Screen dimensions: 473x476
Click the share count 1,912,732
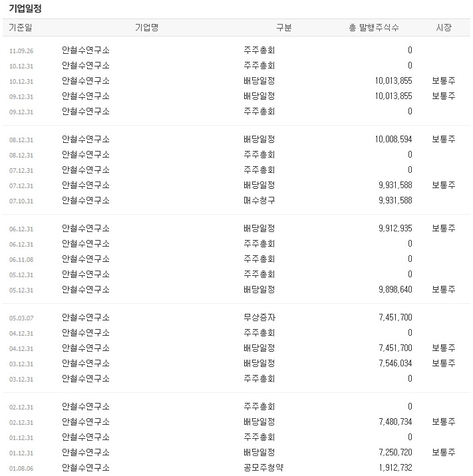pyautogui.click(x=395, y=468)
